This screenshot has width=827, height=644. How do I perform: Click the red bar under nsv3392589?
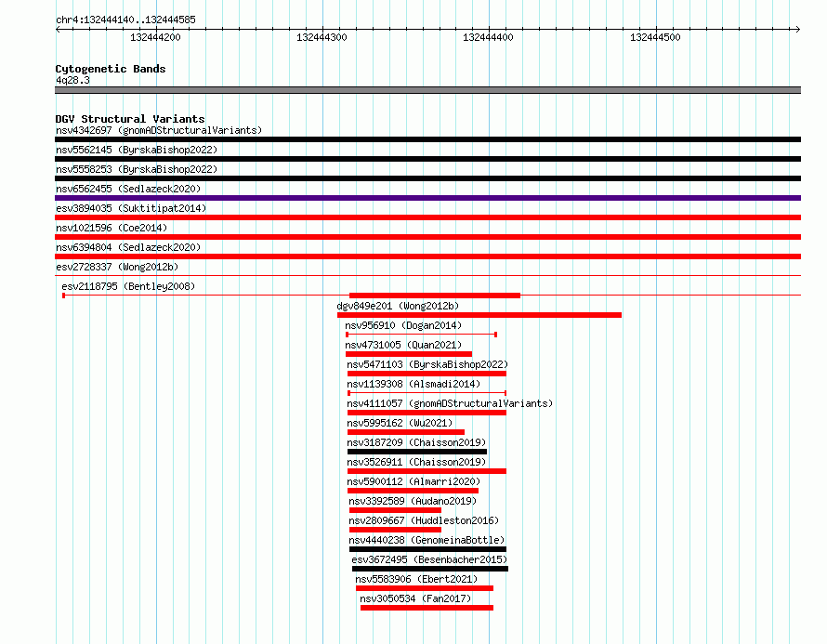click(x=395, y=510)
